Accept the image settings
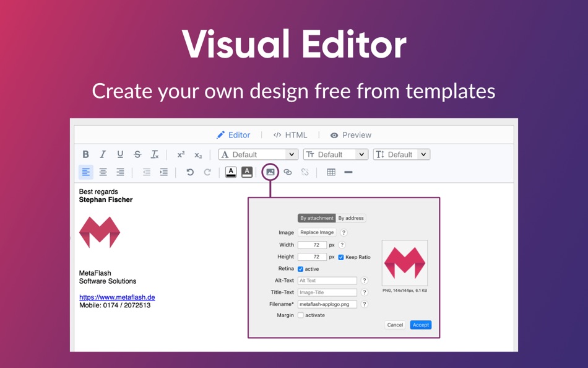Viewport: 588px width, 368px height. point(421,325)
